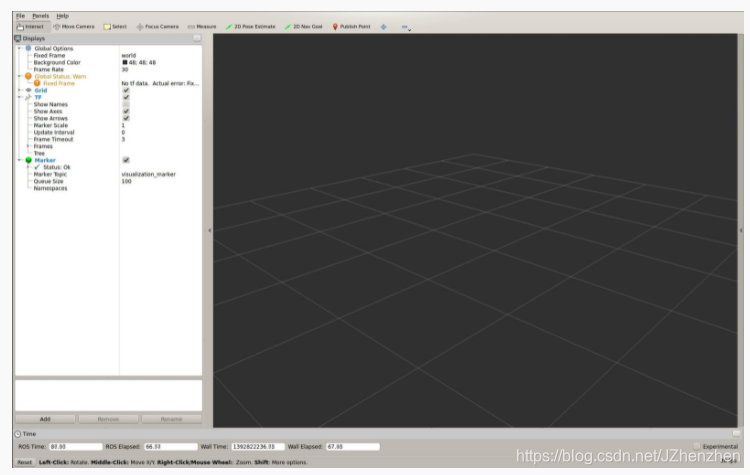Click the Background Color black swatch
Viewport: 750px width, 475px height.
pyautogui.click(x=125, y=62)
